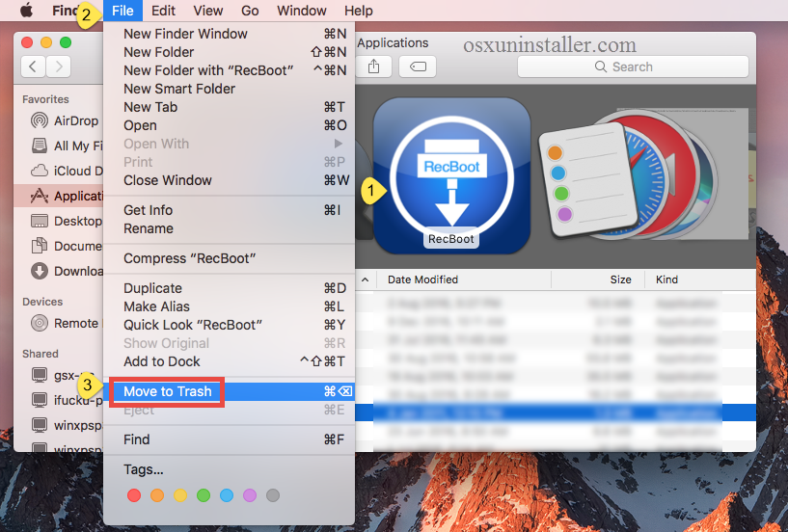The width and height of the screenshot is (788, 532).
Task: Apply the green tag color
Action: pyautogui.click(x=204, y=495)
